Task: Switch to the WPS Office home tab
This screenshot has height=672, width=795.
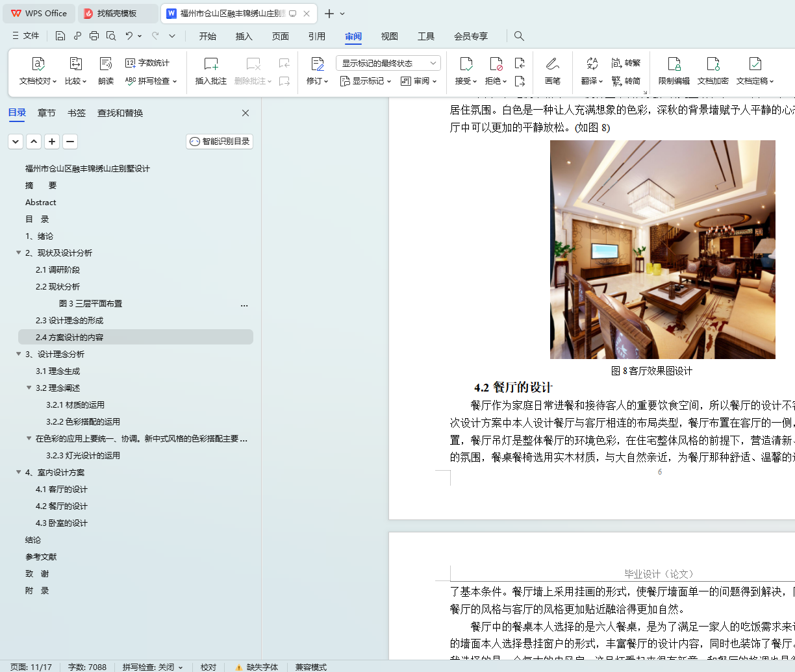Action: coord(39,14)
